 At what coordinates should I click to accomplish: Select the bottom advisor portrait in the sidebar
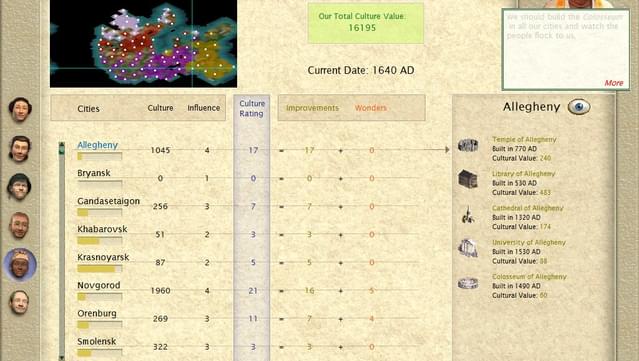coord(19,302)
